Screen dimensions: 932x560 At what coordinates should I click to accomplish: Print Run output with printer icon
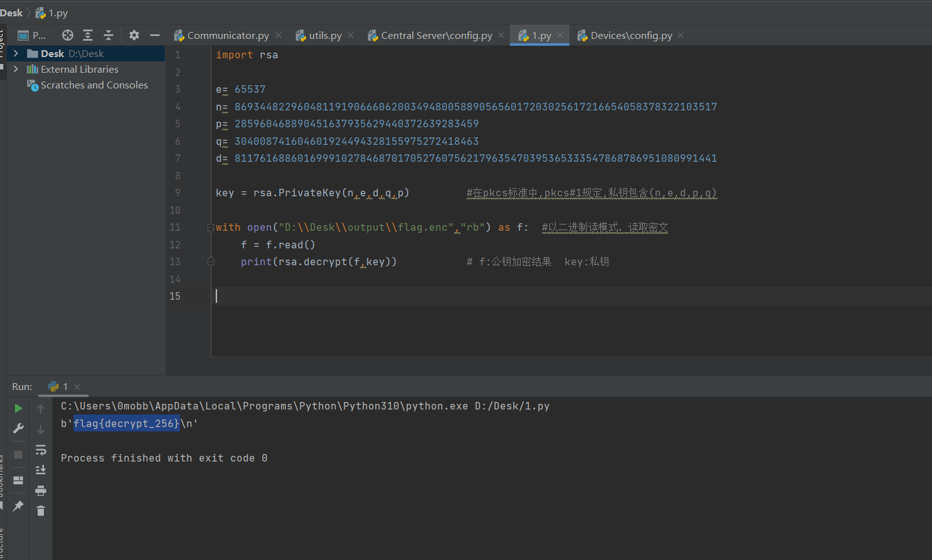(x=41, y=490)
